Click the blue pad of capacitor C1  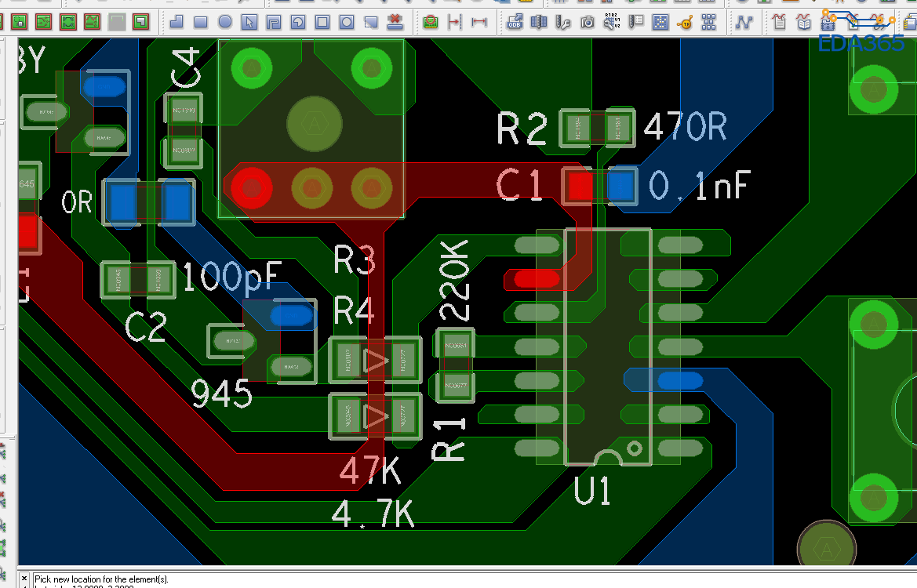point(622,186)
